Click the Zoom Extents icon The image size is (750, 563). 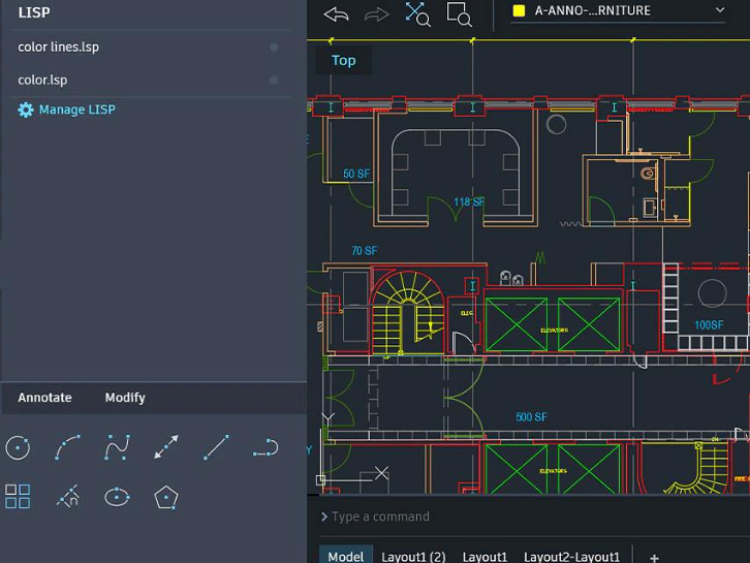pos(417,14)
